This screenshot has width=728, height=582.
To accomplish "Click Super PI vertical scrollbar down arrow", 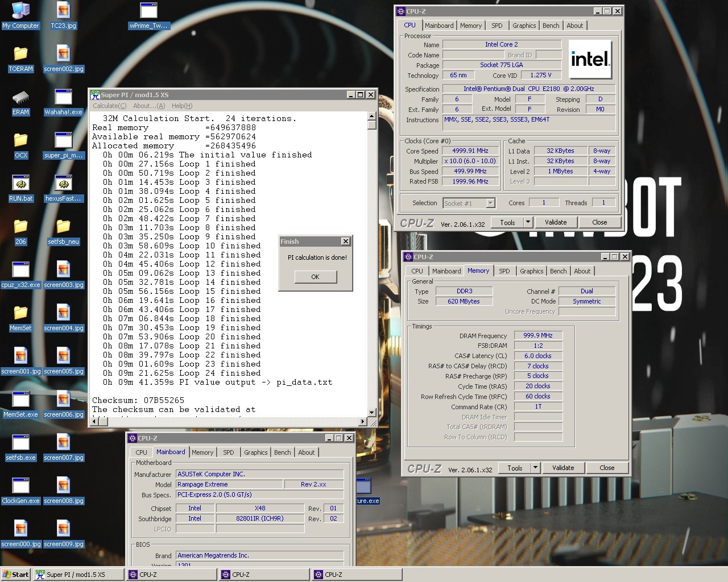I will (x=372, y=413).
